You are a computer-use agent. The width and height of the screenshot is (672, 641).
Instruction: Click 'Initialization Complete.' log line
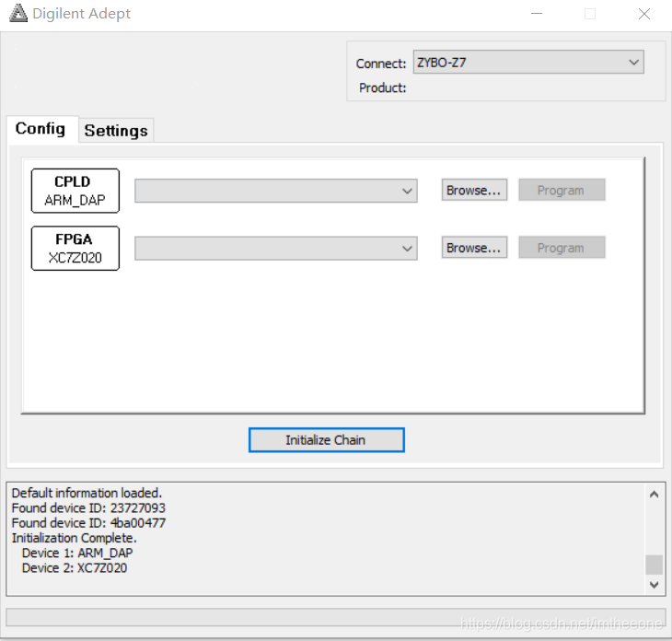point(75,538)
